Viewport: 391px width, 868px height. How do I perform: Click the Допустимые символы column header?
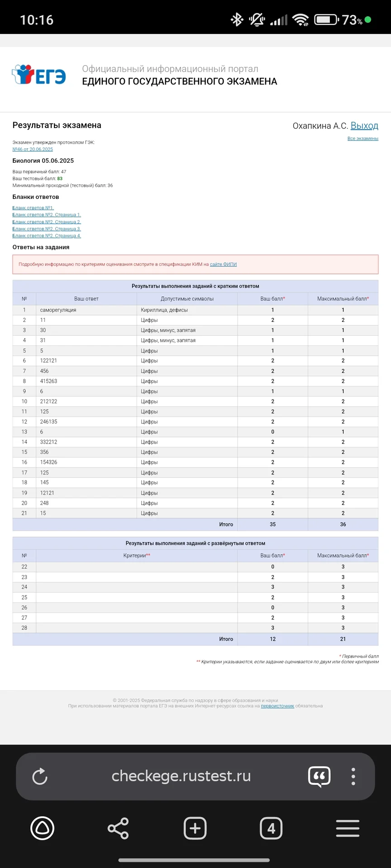(187, 299)
